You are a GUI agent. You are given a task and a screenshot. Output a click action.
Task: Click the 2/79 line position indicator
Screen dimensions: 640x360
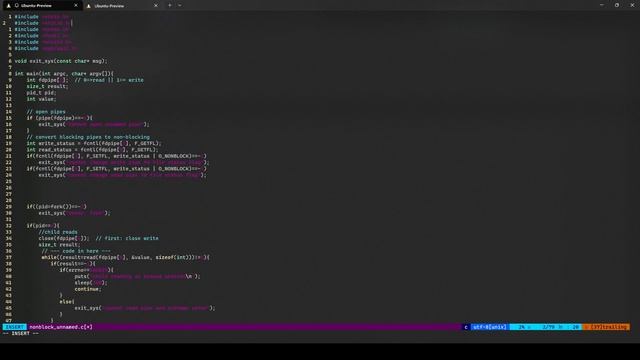pyautogui.click(x=549, y=327)
